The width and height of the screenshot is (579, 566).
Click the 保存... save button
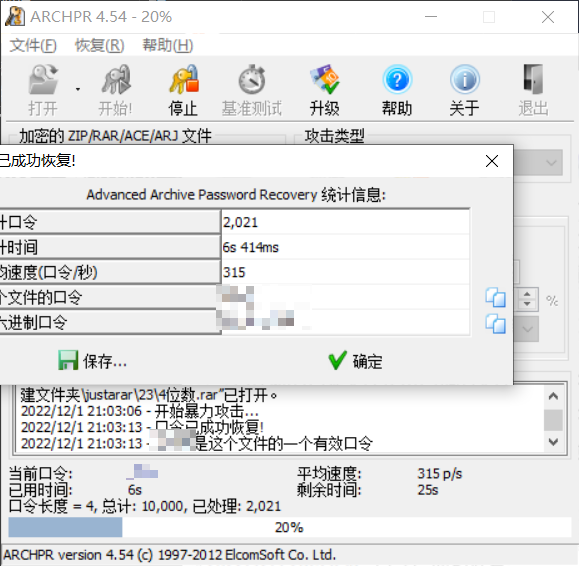[x=92, y=360]
